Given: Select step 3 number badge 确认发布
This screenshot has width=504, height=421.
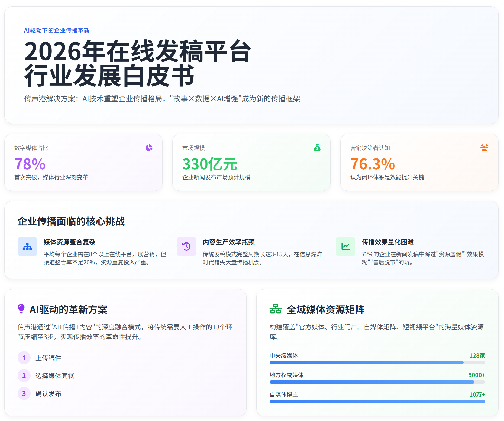Looking at the screenshot, I should [24, 394].
